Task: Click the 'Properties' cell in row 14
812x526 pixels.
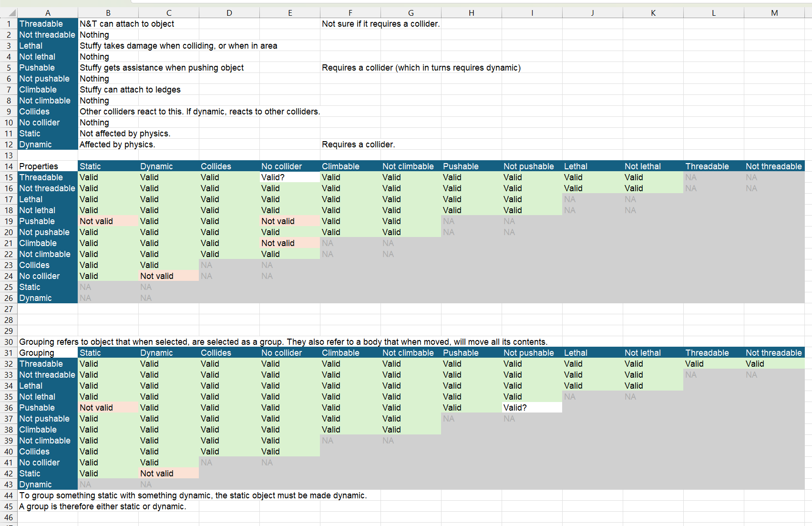Action: (x=48, y=166)
